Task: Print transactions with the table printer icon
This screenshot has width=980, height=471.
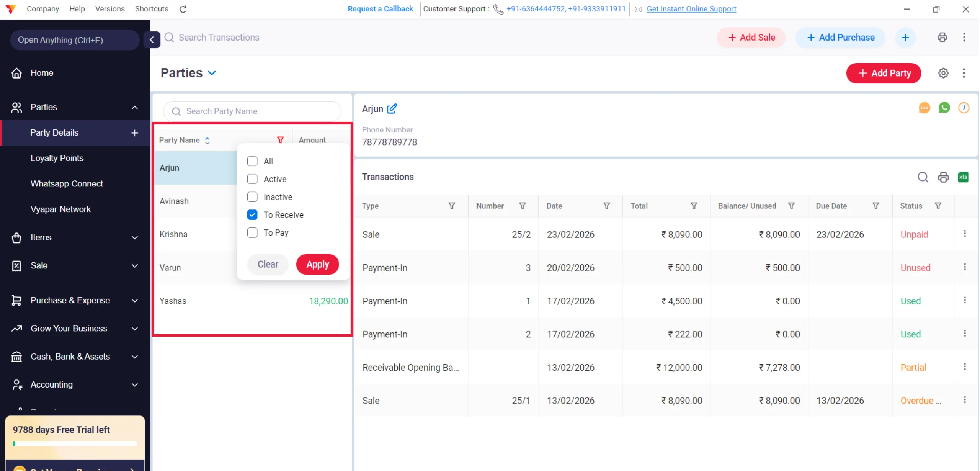Action: (943, 177)
